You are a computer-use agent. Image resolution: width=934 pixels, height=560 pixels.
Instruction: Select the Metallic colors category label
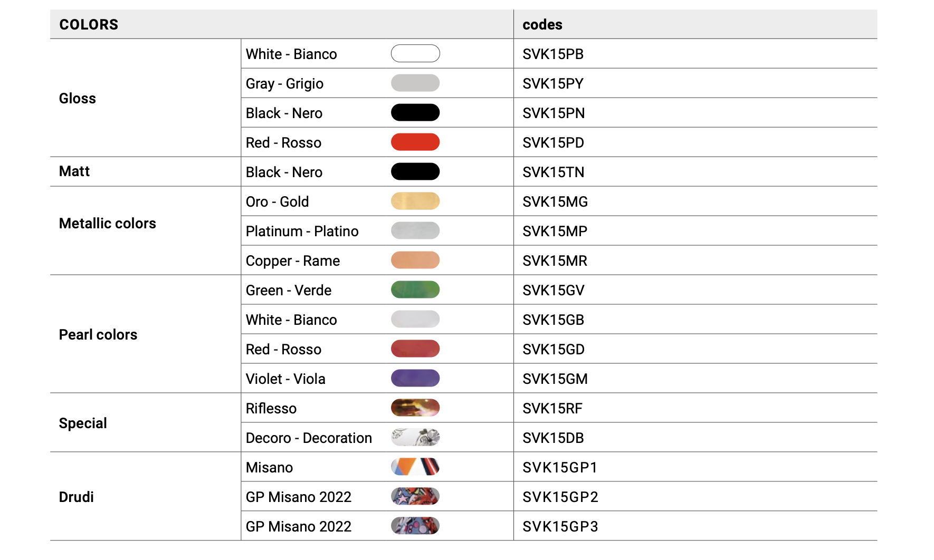108,224
